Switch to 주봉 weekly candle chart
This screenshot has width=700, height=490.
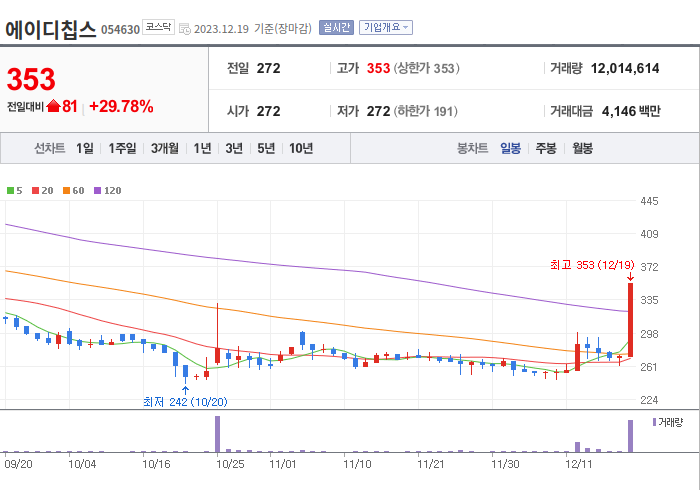(546, 148)
